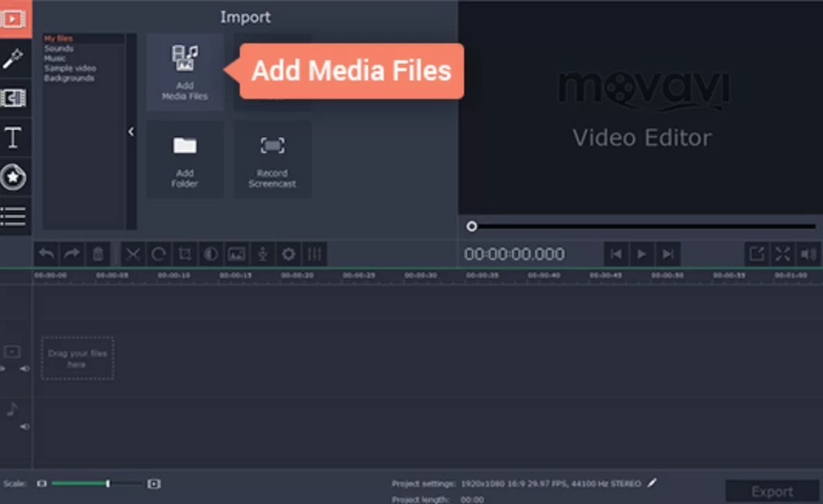Click the 00:00:30 ruler mark

421,275
